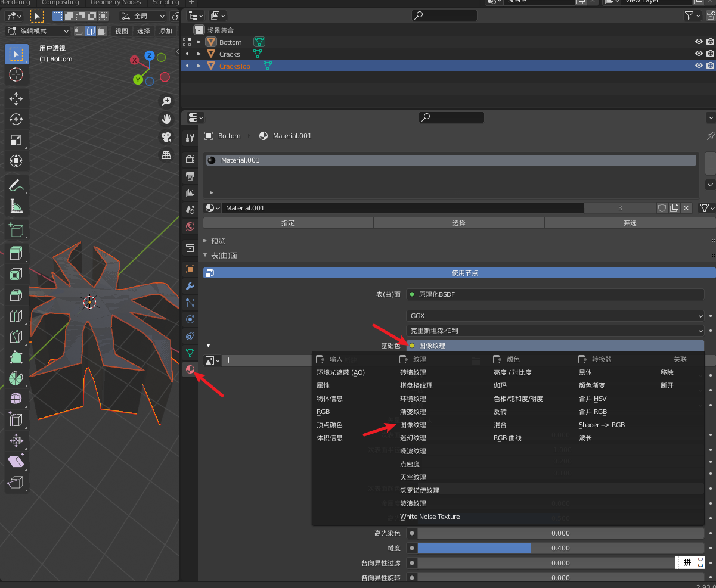Adjust the 糙度 roughness slider
This screenshot has width=716, height=588.
coord(560,548)
